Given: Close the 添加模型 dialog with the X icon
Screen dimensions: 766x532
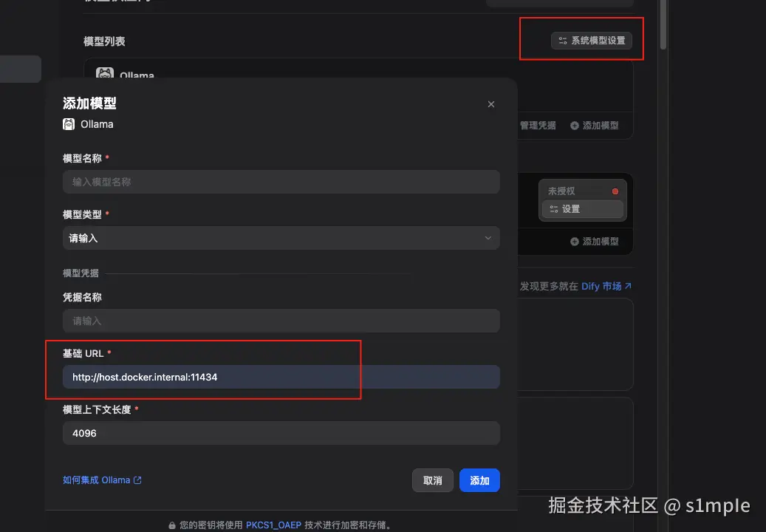Looking at the screenshot, I should click(491, 104).
